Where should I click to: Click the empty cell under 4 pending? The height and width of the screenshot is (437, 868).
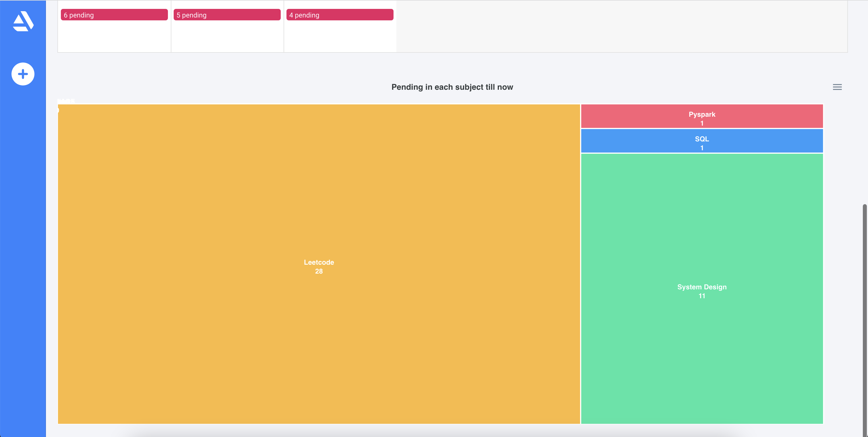click(x=340, y=36)
